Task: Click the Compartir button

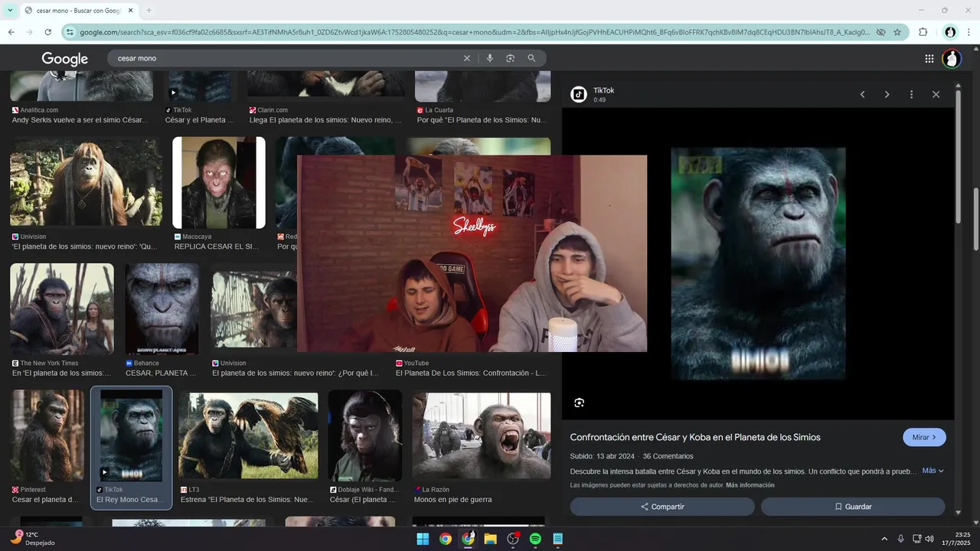Action: pyautogui.click(x=662, y=507)
